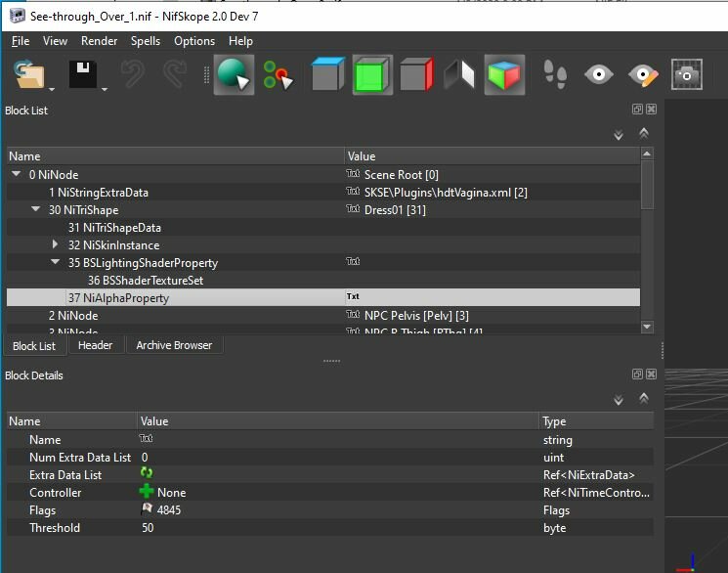Click the Dress01 [31] value
Viewport: 728px width, 573px height.
(395, 210)
